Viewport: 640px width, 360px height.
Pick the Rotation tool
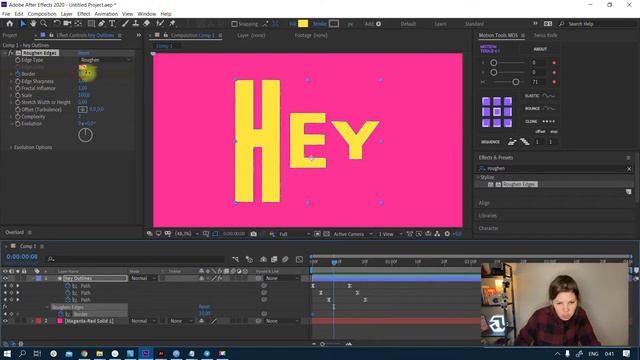point(57,24)
